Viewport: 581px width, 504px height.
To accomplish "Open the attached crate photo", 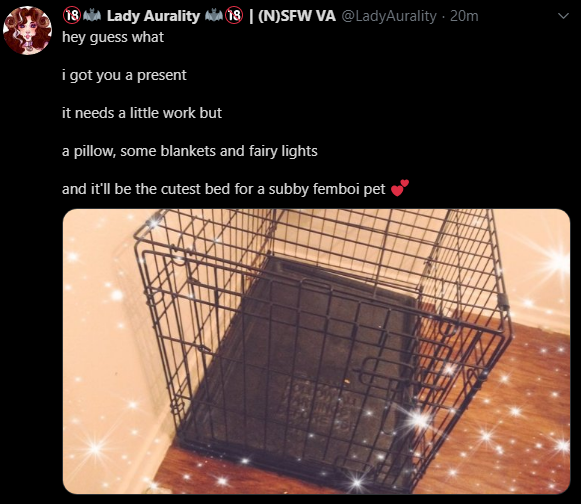I will pos(316,351).
